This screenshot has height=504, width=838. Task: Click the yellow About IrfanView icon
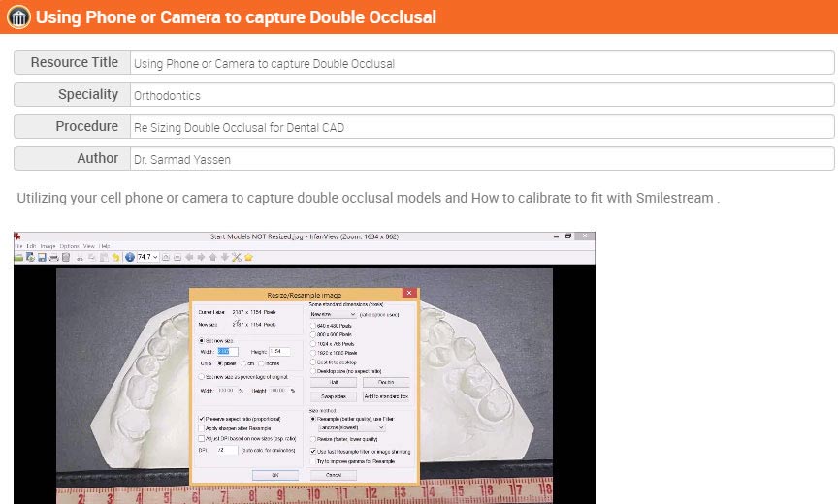pyautogui.click(x=248, y=257)
